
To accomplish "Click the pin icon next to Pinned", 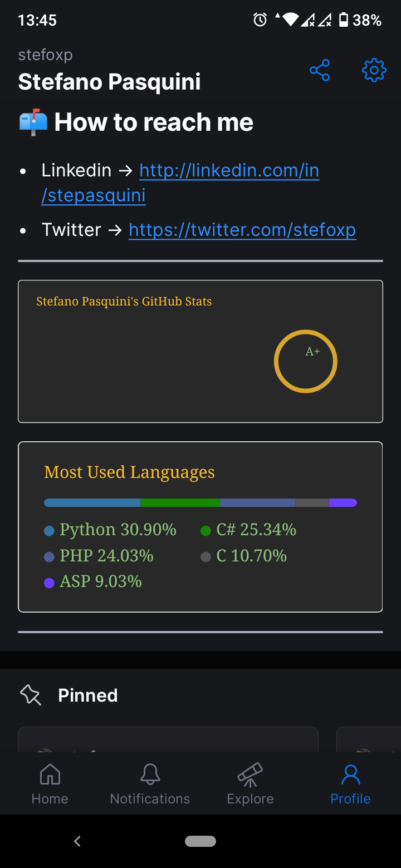I will click(30, 694).
